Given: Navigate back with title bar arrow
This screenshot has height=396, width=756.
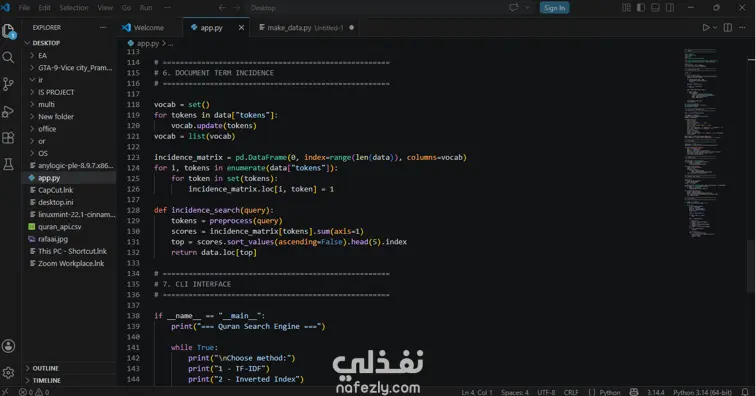Looking at the screenshot, I should point(222,8).
